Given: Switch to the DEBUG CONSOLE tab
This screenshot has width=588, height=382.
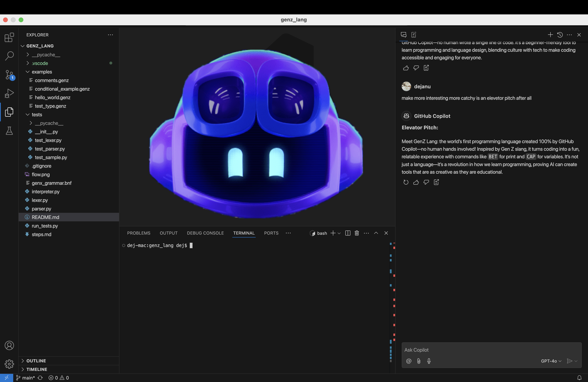Looking at the screenshot, I should [x=205, y=233].
